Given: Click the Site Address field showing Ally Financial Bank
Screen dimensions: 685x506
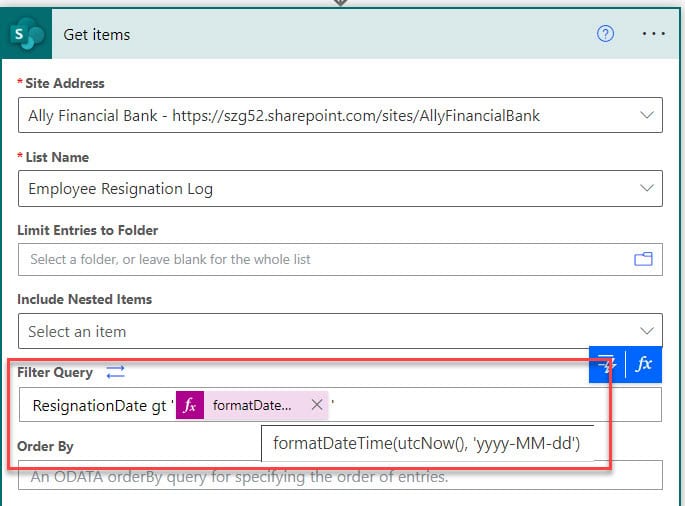Looking at the screenshot, I should [x=340, y=115].
